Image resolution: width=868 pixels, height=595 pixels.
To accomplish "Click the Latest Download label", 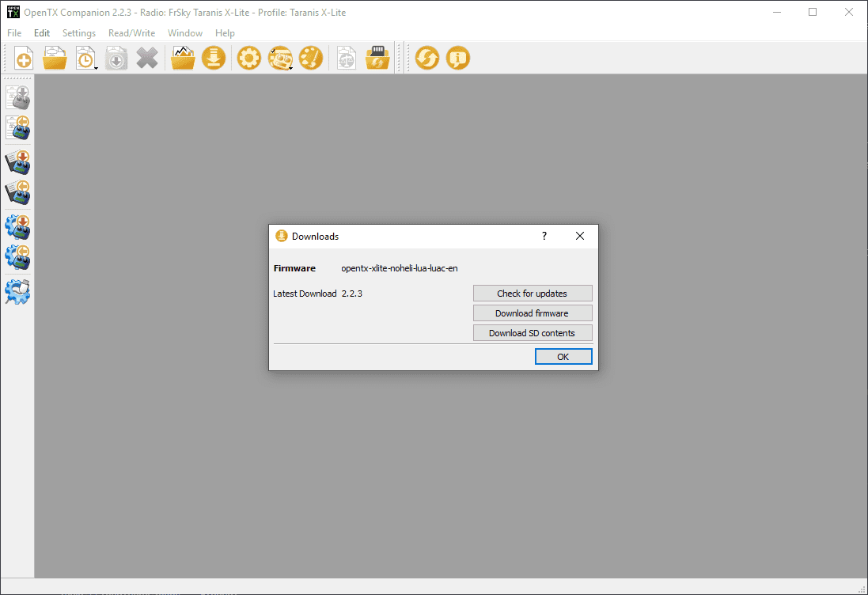I will pyautogui.click(x=305, y=294).
